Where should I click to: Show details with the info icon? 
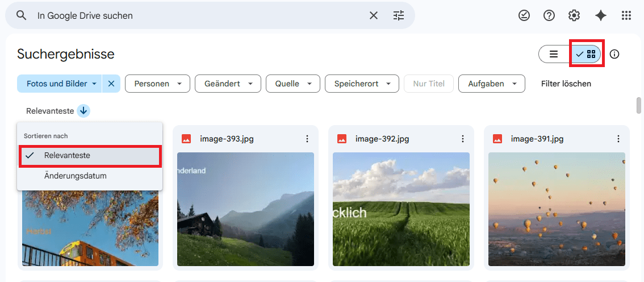coord(614,54)
